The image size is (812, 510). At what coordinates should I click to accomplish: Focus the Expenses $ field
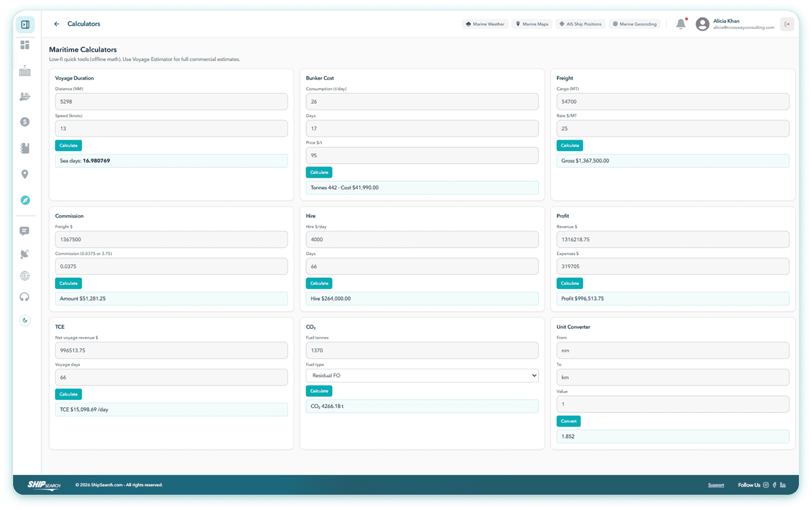[x=673, y=267]
